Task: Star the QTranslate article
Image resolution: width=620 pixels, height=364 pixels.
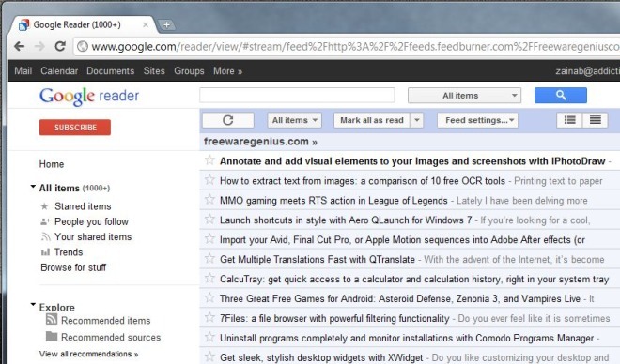Action: tap(209, 259)
